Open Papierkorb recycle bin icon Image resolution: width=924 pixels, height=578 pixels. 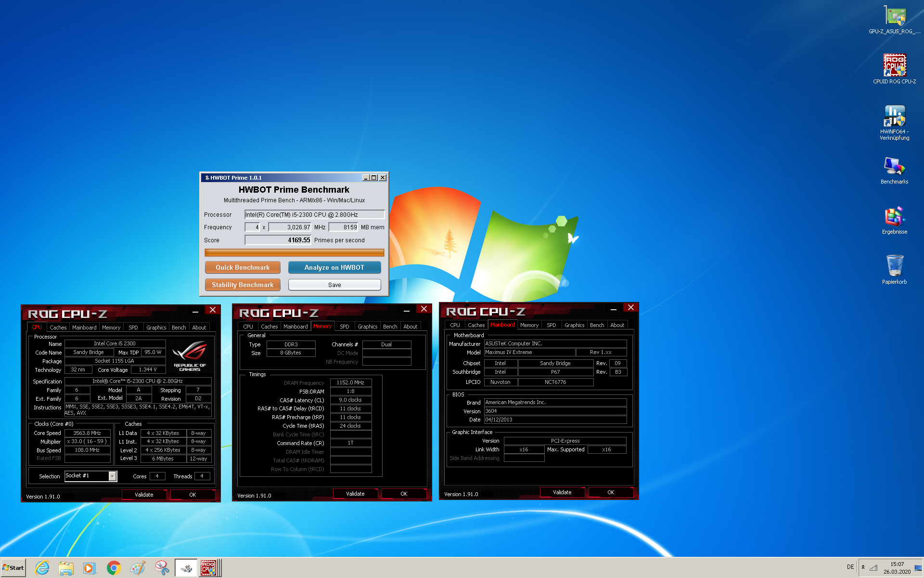tap(894, 270)
